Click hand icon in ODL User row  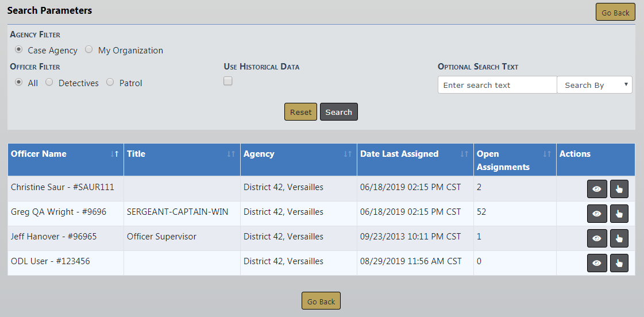[x=619, y=263]
